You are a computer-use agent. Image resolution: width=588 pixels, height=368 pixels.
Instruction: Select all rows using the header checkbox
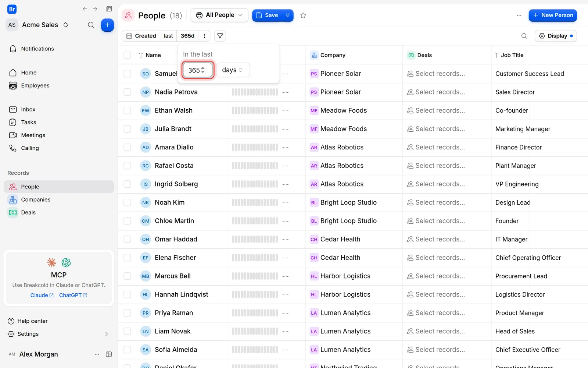click(127, 55)
